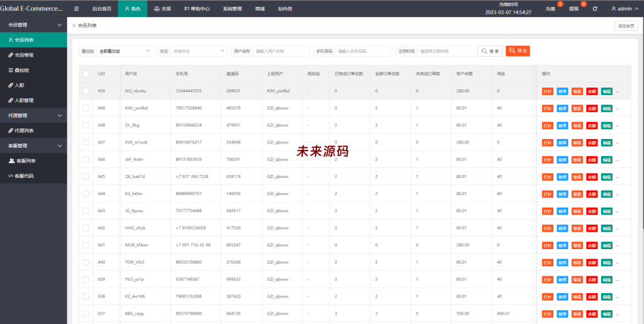Viewport: 644px width, 324px height.
Task: Open 会员等级 link in the sidebar
Action: click(24, 55)
